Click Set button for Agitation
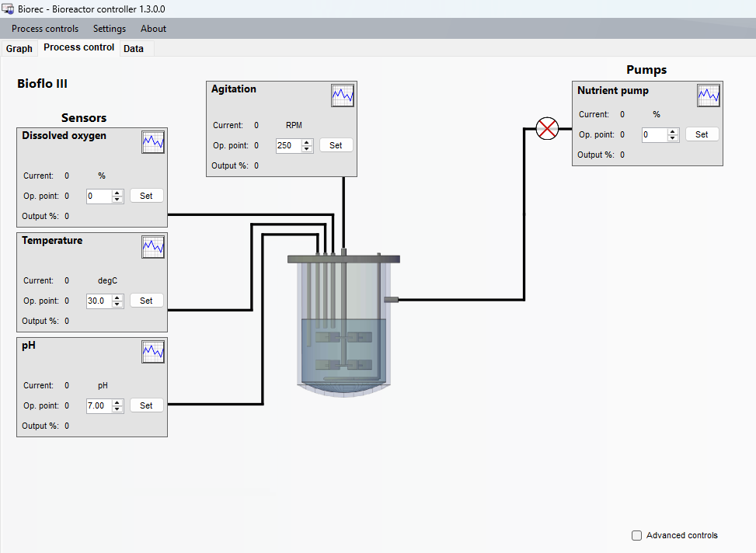The image size is (756, 553). (x=336, y=145)
